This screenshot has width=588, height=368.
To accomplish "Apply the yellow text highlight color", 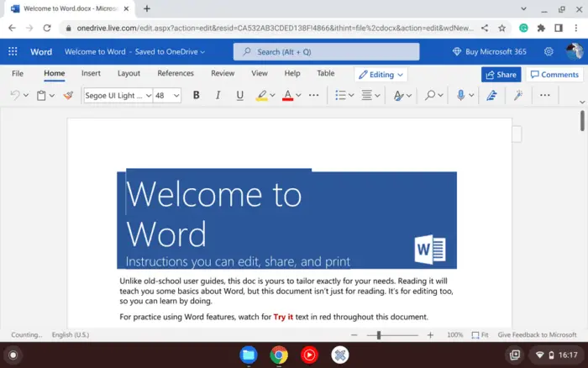I will 262,96.
